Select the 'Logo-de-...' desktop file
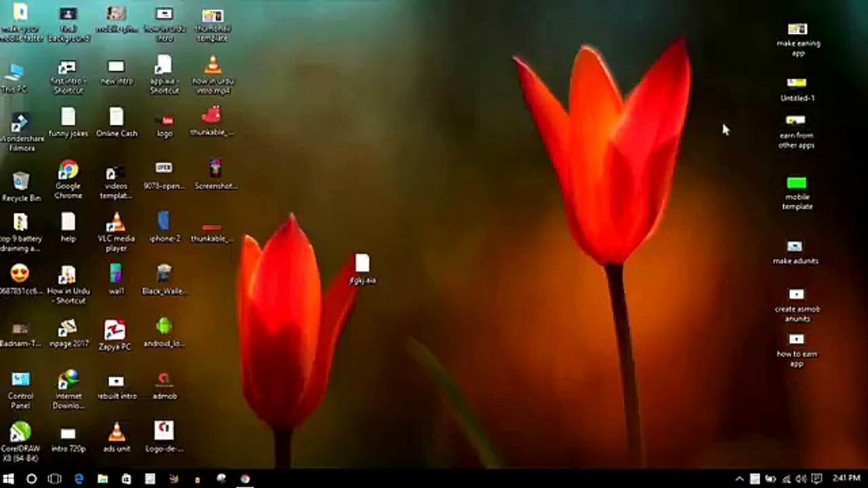Viewport: 868px width, 488px height. coord(163,437)
